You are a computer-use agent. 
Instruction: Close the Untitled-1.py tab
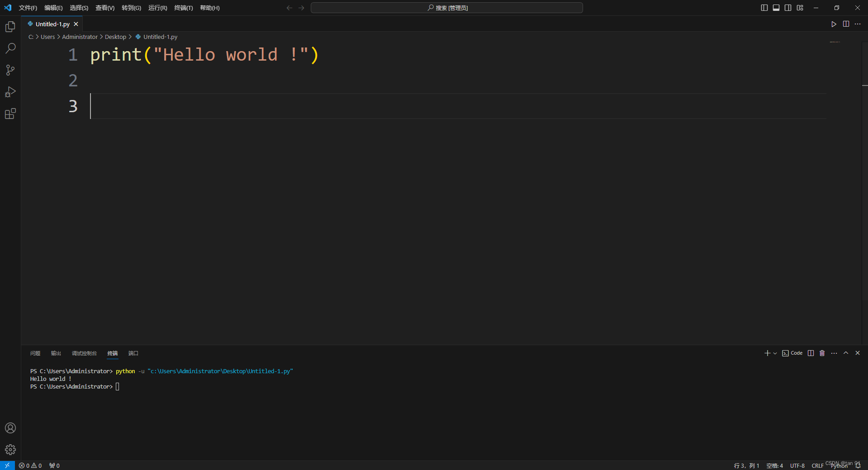pos(76,24)
